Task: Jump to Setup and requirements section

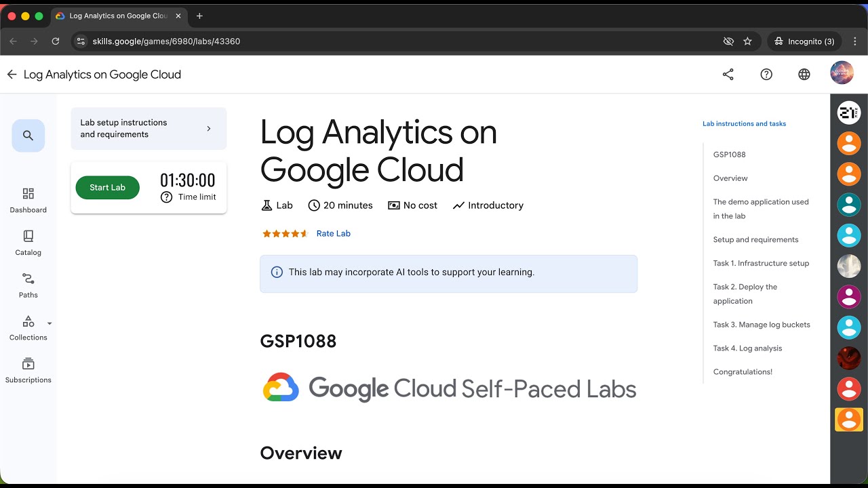Action: (756, 240)
